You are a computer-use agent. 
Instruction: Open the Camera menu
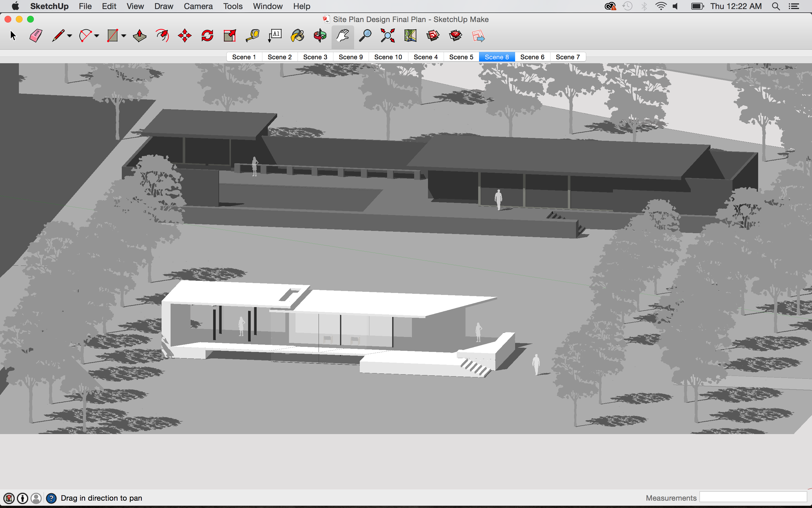[x=198, y=6]
